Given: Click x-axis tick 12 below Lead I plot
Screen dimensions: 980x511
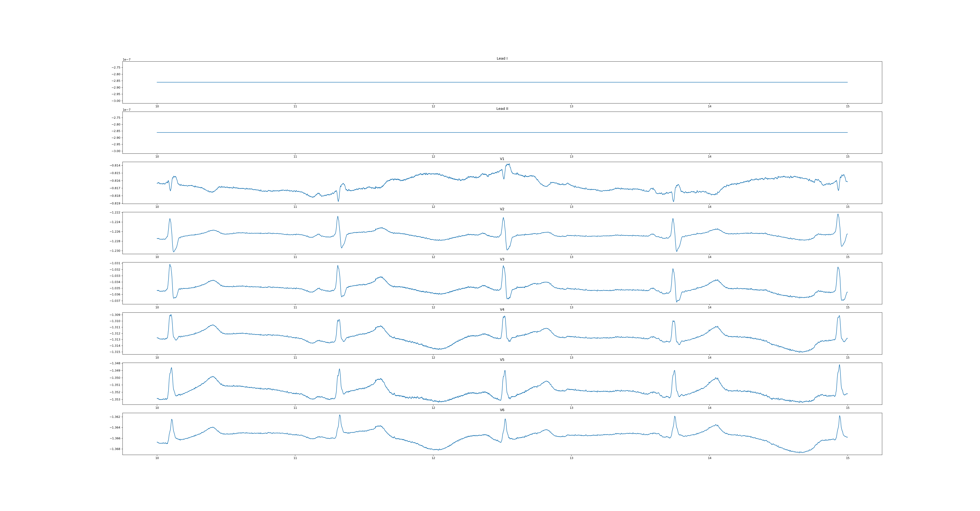Looking at the screenshot, I should pos(433,106).
